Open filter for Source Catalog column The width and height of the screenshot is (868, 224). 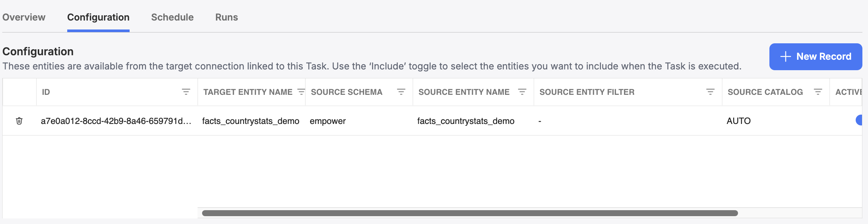818,92
